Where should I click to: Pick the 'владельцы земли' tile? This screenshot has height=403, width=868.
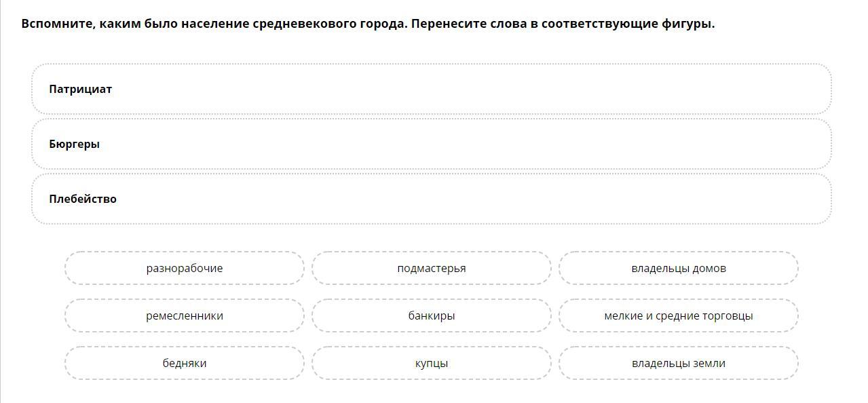tap(679, 363)
